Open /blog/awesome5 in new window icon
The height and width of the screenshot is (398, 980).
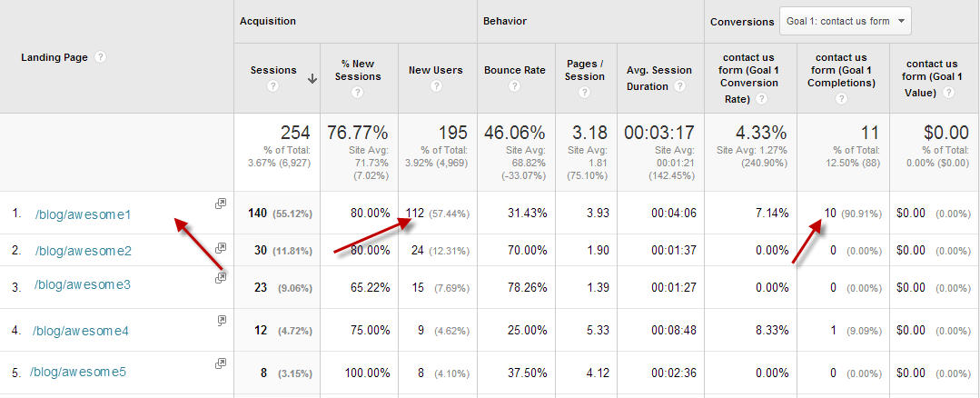click(x=220, y=363)
